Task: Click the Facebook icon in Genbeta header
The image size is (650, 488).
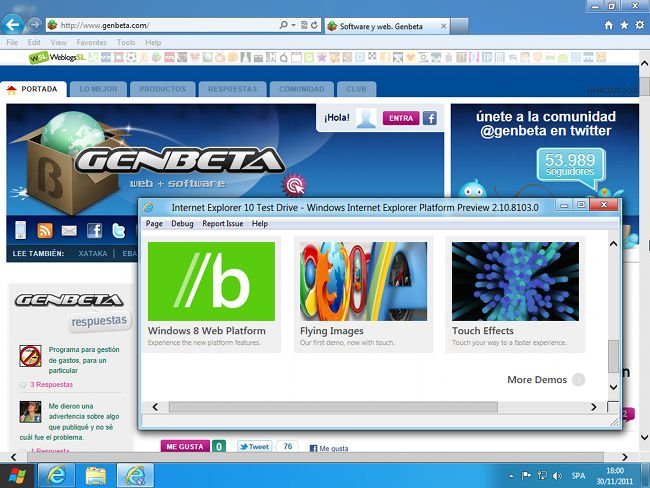Action: click(95, 231)
